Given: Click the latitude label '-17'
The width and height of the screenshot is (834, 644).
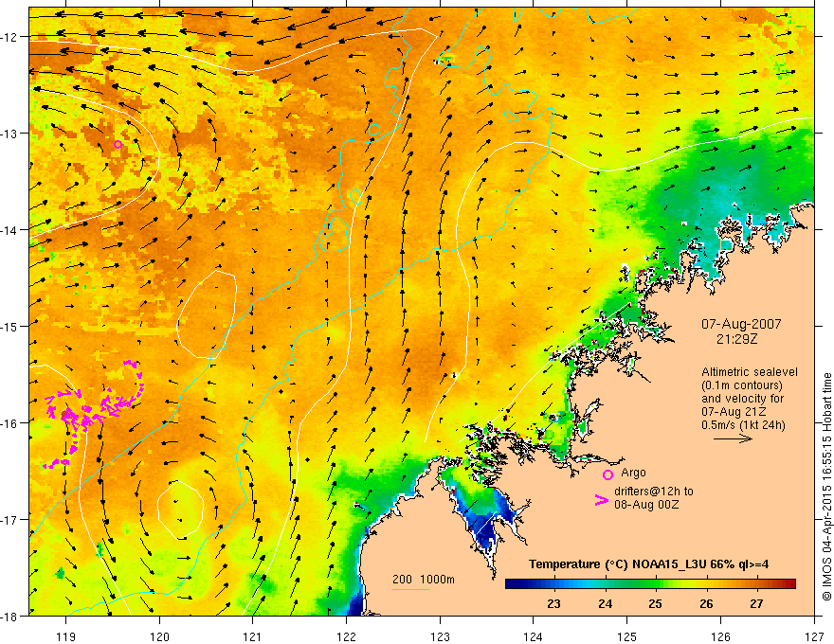Looking at the screenshot, I should click(9, 520).
